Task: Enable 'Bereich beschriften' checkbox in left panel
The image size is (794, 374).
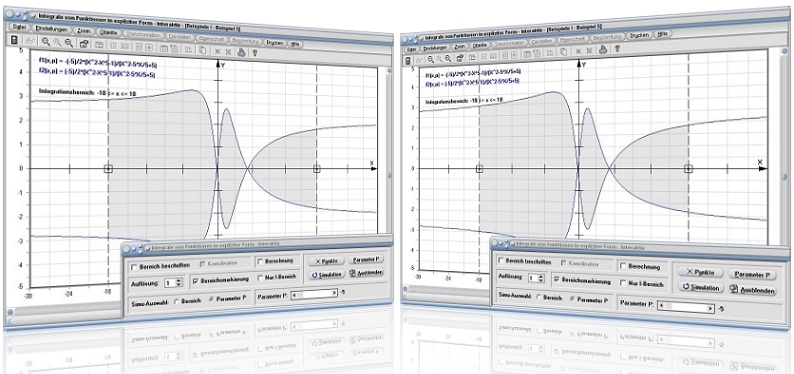Action: pos(134,266)
